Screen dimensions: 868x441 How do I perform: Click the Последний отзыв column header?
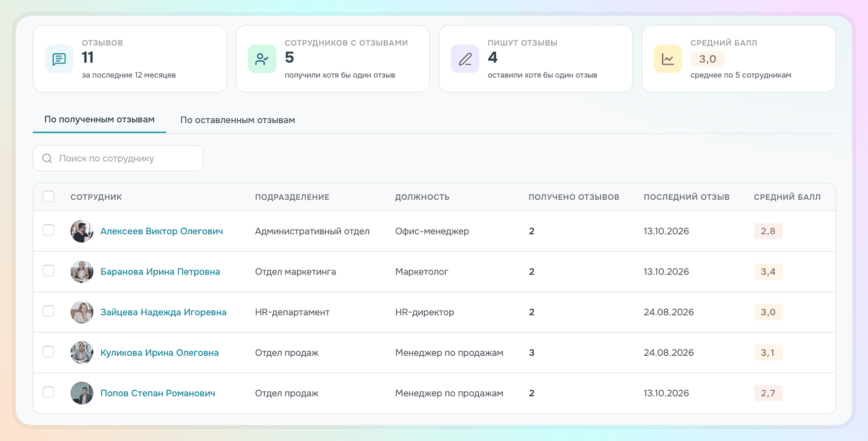point(687,197)
